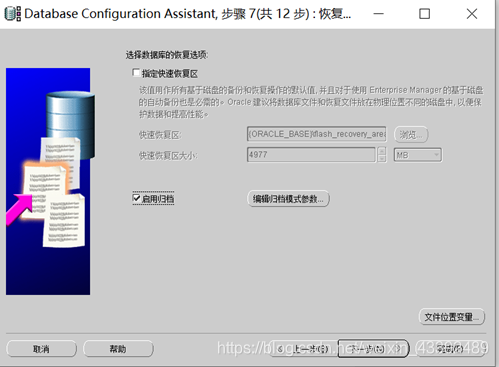Proceed with 下一步 button
The height and width of the screenshot is (367, 499).
tap(373, 349)
